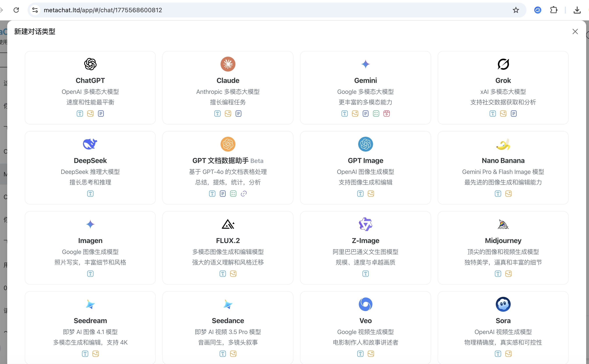The height and width of the screenshot is (364, 589).
Task: Click the link capability icon under GPT 文档数据助手
Action: click(244, 194)
